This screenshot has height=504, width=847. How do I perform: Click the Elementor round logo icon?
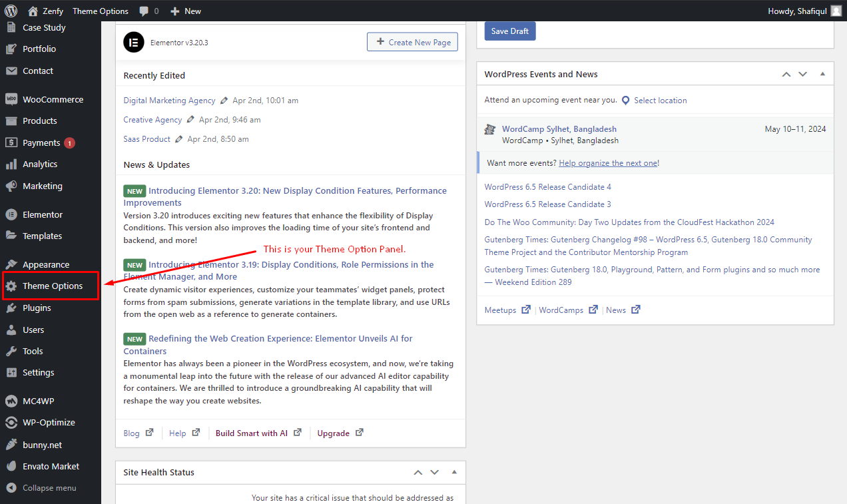(134, 42)
